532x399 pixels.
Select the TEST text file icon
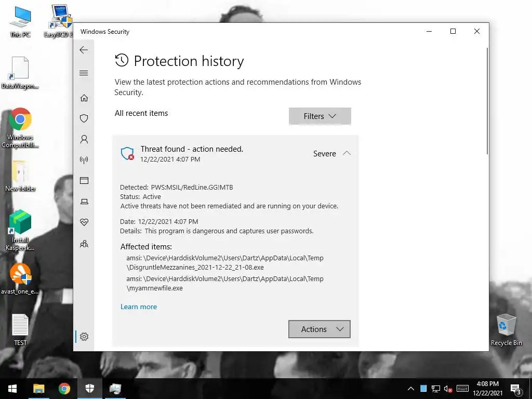click(20, 330)
